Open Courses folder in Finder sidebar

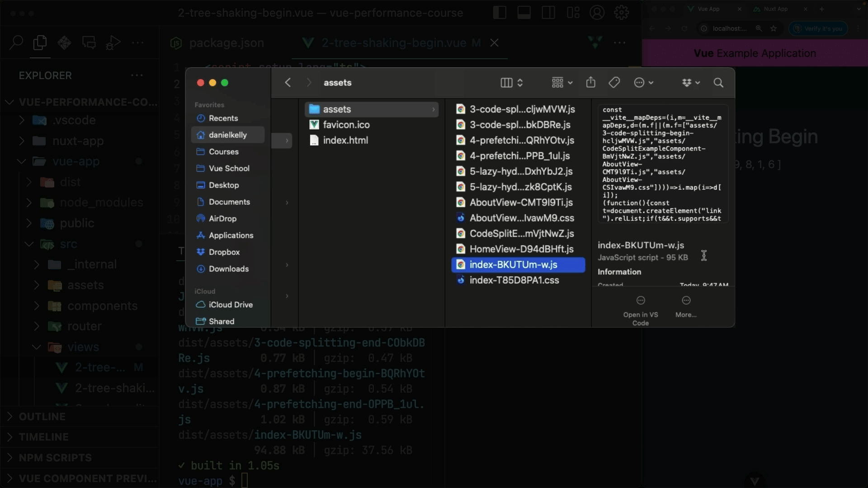click(x=227, y=151)
